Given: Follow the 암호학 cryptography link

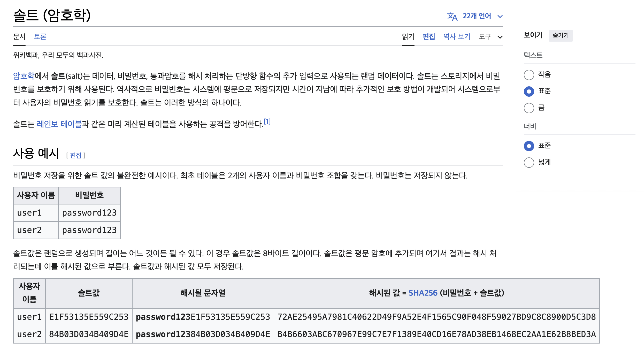Looking at the screenshot, I should (24, 76).
